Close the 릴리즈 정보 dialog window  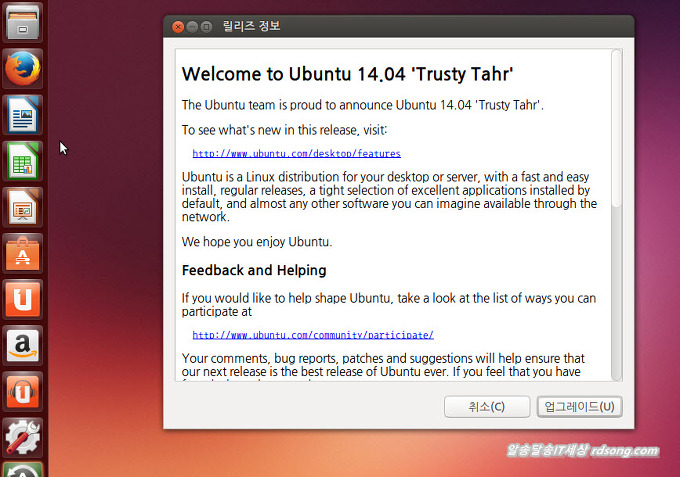click(x=178, y=27)
